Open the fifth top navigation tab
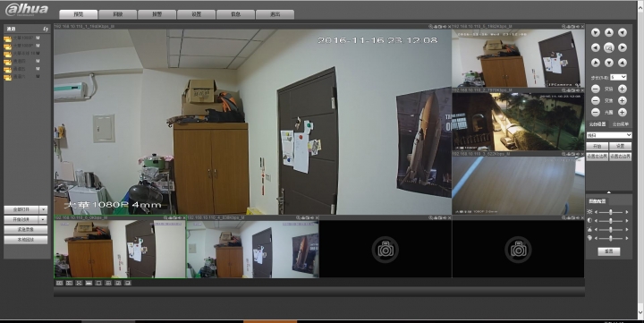Image resolution: width=644 pixels, height=323 pixels. 235,14
